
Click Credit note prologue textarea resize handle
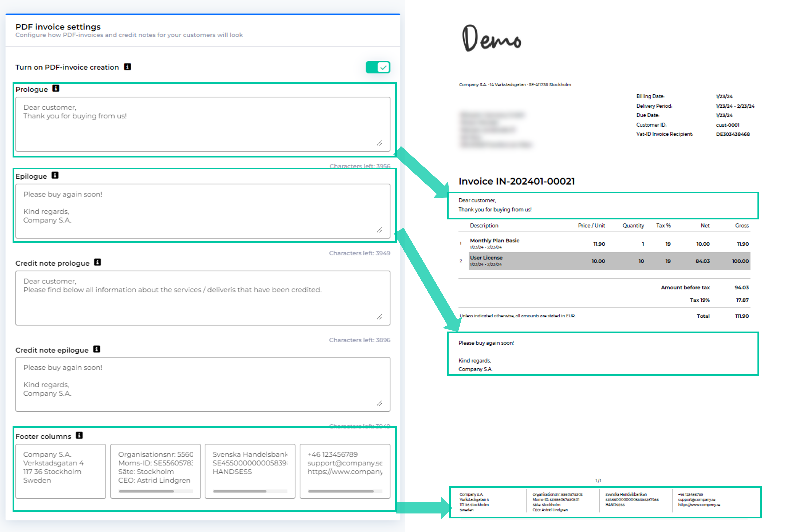[x=379, y=317]
